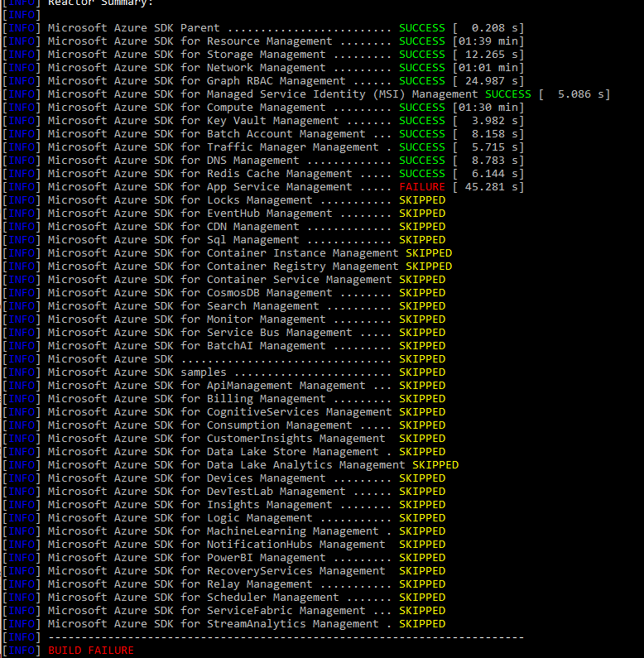Click the 'Graph RBAC Management' line
644x658 pixels.
tap(263, 81)
